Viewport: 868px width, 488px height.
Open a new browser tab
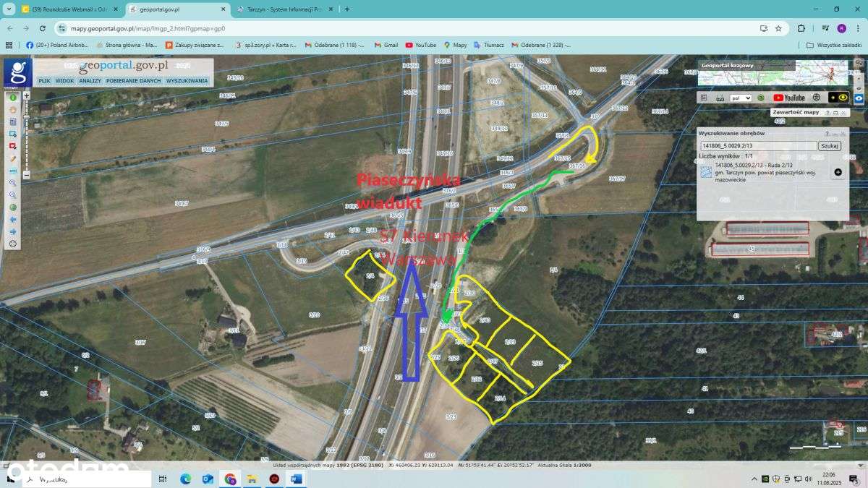tap(347, 9)
